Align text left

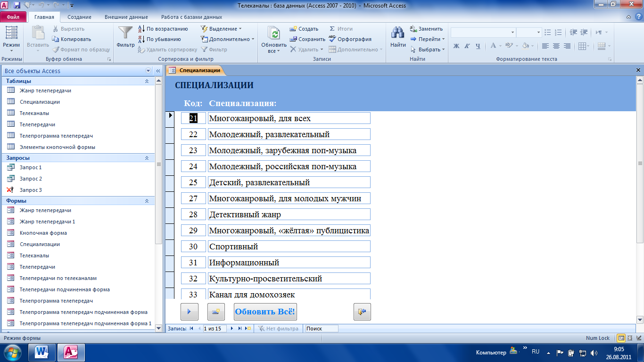point(545,46)
